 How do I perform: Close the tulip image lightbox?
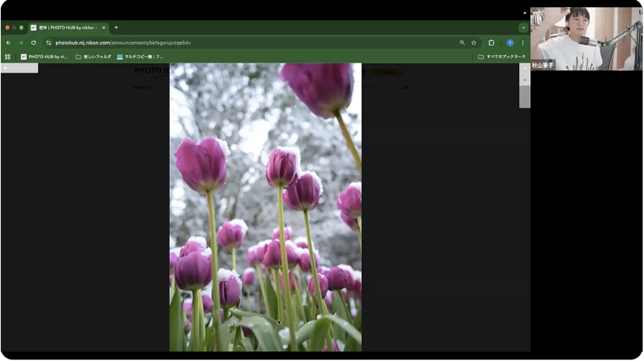pos(525,68)
